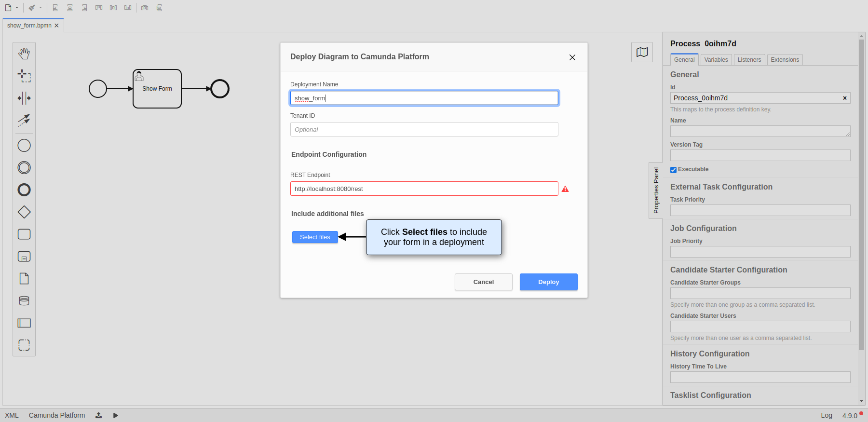
Task: Activate the lasso tool in palette
Action: [x=24, y=76]
